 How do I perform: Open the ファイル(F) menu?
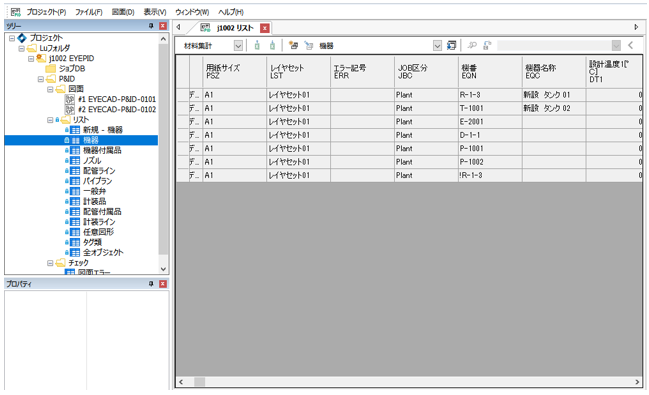point(89,12)
